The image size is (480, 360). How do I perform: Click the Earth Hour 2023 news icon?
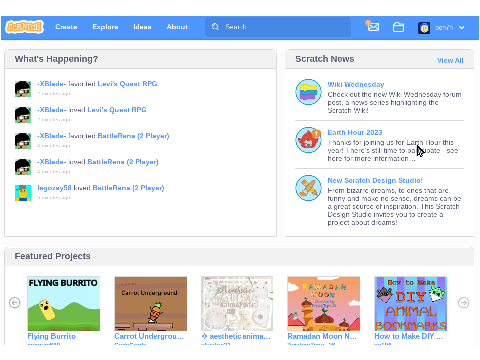(x=308, y=140)
